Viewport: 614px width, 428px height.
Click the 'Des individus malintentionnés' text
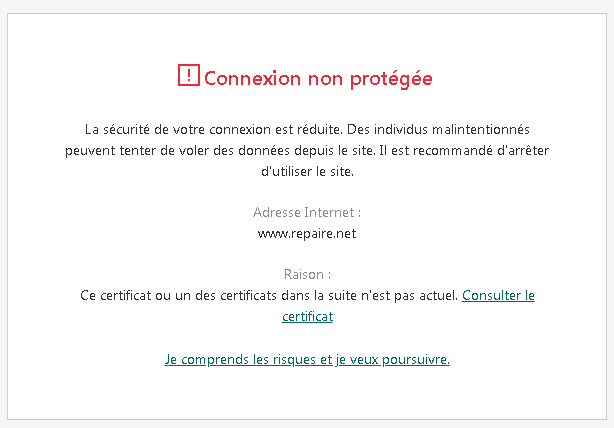[x=438, y=130]
